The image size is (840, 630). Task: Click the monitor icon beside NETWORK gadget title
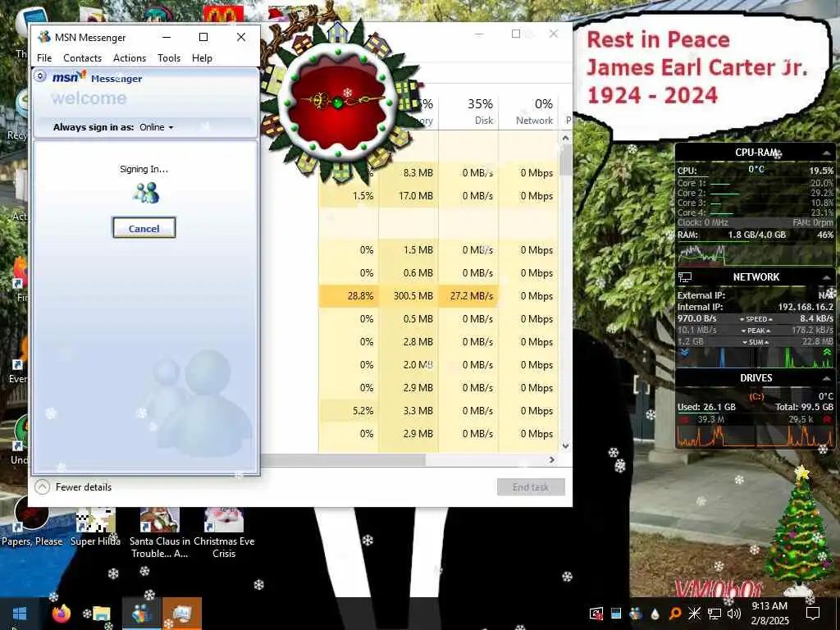[x=685, y=277]
